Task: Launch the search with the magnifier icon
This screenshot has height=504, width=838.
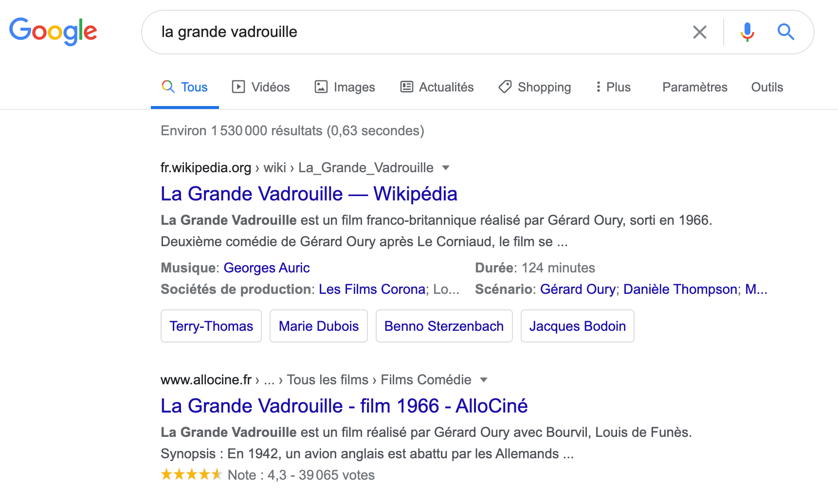Action: 785,32
